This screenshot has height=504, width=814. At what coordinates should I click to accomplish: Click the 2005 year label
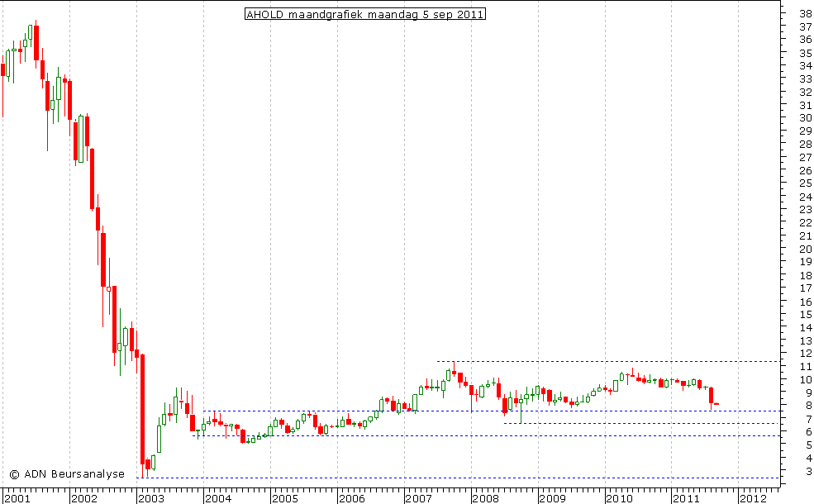(285, 499)
